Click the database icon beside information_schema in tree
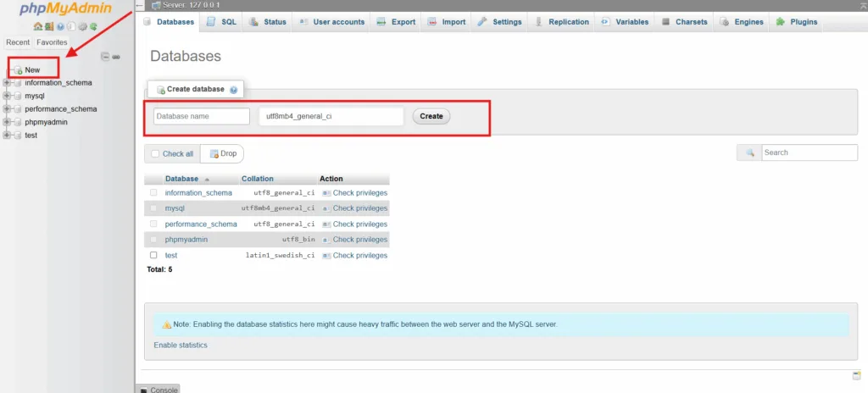Screen dimensions: 868x393 (17, 83)
